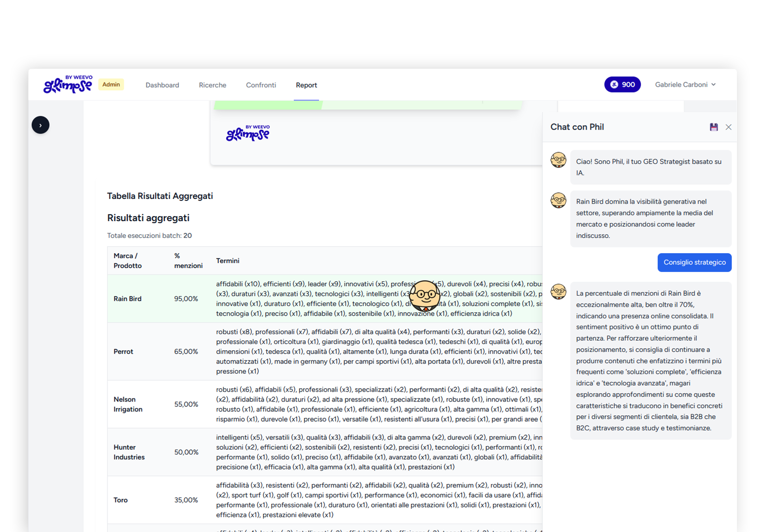
Task: Select the Hunter Industries table row
Action: (129, 452)
